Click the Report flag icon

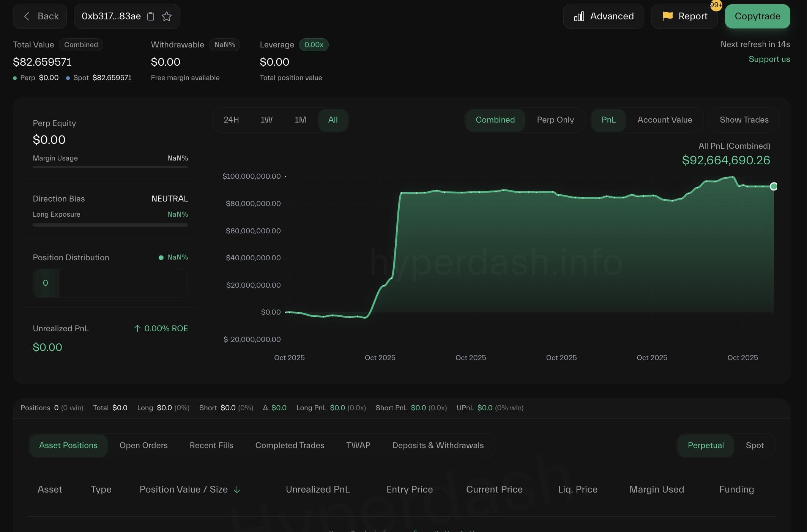667,16
